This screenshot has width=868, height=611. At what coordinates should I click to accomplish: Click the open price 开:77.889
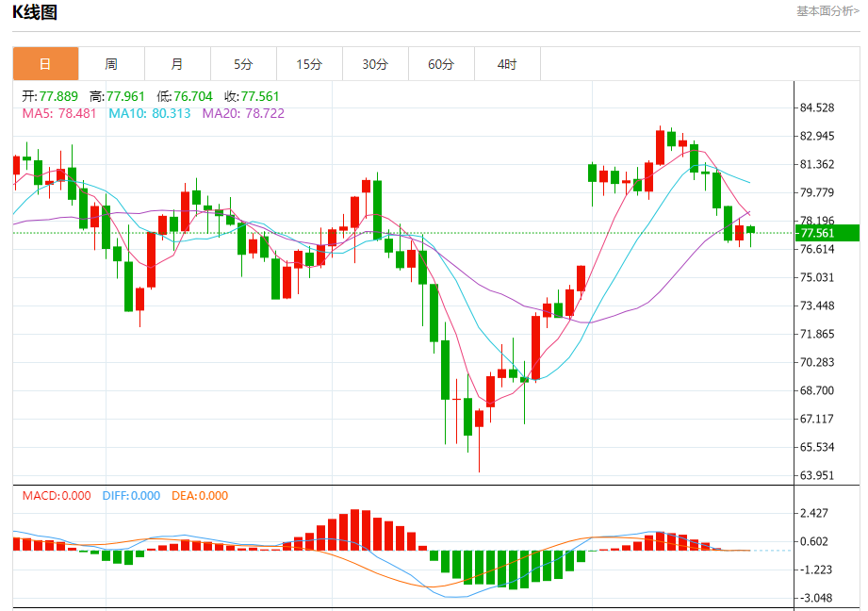tap(50, 96)
